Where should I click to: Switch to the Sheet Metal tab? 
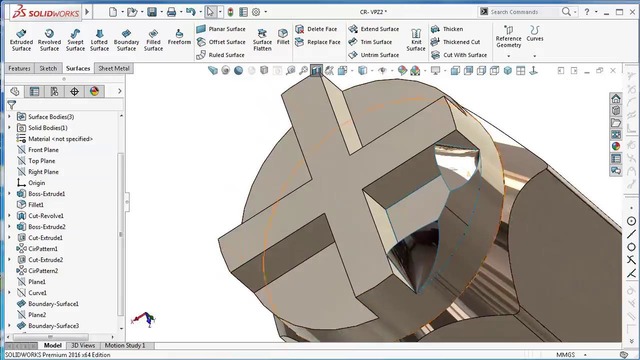[114, 69]
